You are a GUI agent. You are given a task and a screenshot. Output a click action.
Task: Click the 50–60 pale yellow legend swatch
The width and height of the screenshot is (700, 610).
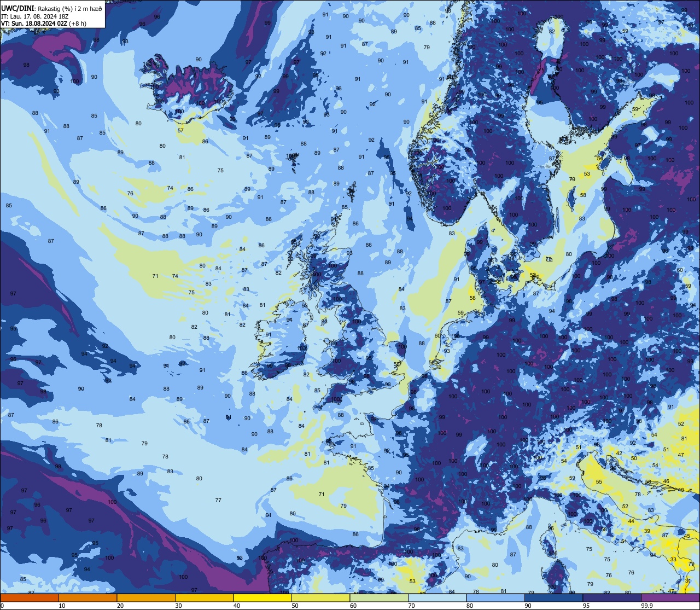(x=320, y=597)
